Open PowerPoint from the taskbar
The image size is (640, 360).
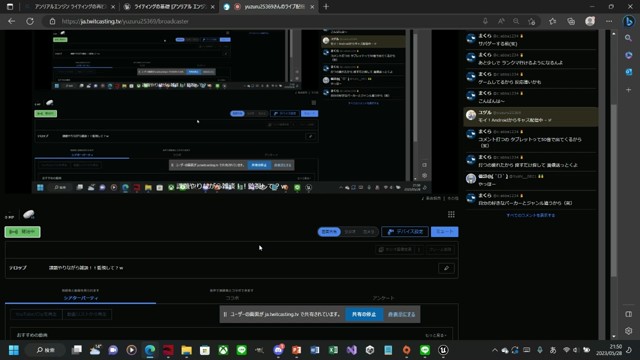tap(296, 350)
